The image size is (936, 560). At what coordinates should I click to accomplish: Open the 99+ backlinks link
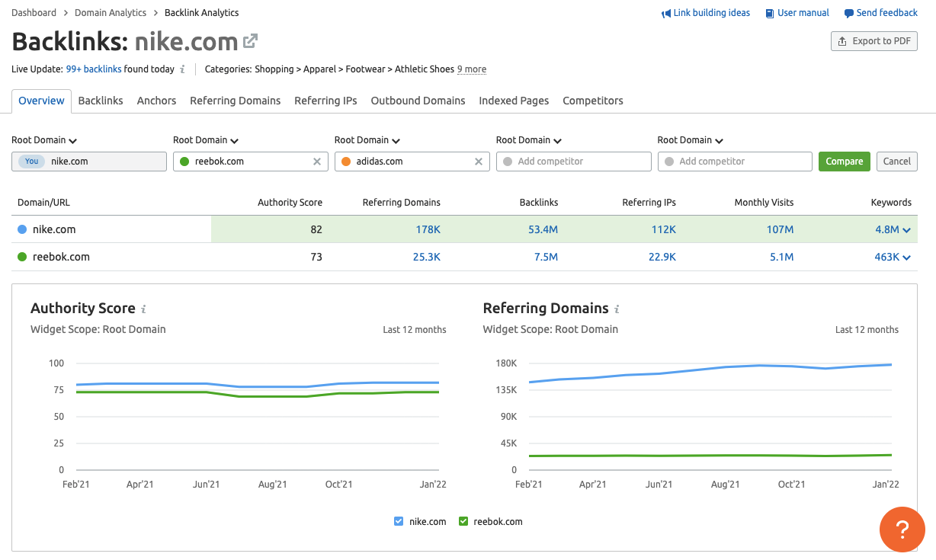click(x=94, y=69)
